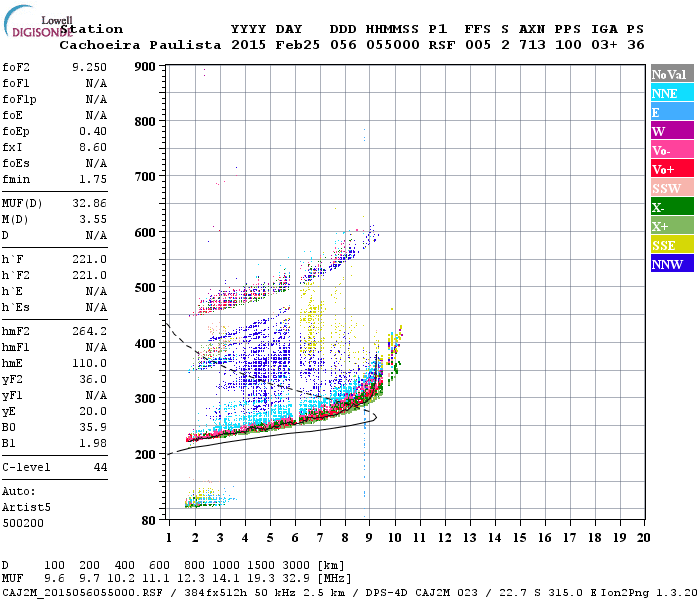
Task: Click the foF2 value 9.250
Action: point(89,66)
